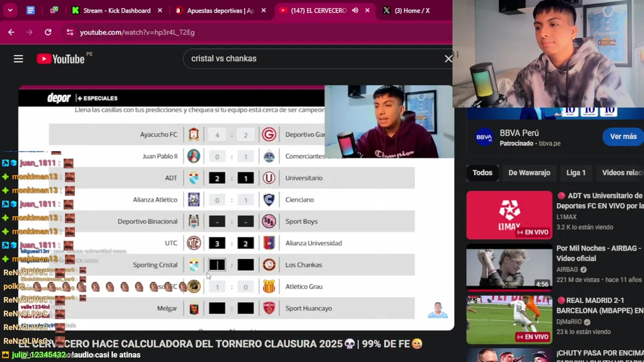Image resolution: width=644 pixels, height=362 pixels.
Task: Close the Apuestas deportivas tab
Action: (264, 11)
